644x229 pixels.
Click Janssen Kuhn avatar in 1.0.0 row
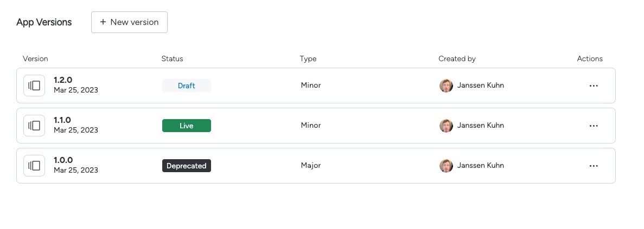[x=446, y=166]
